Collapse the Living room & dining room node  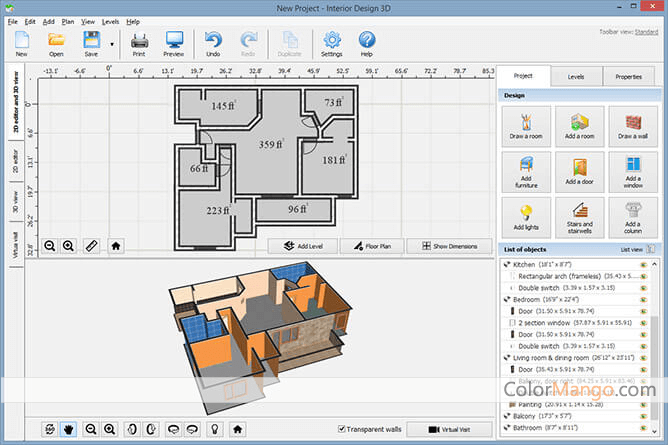point(507,358)
